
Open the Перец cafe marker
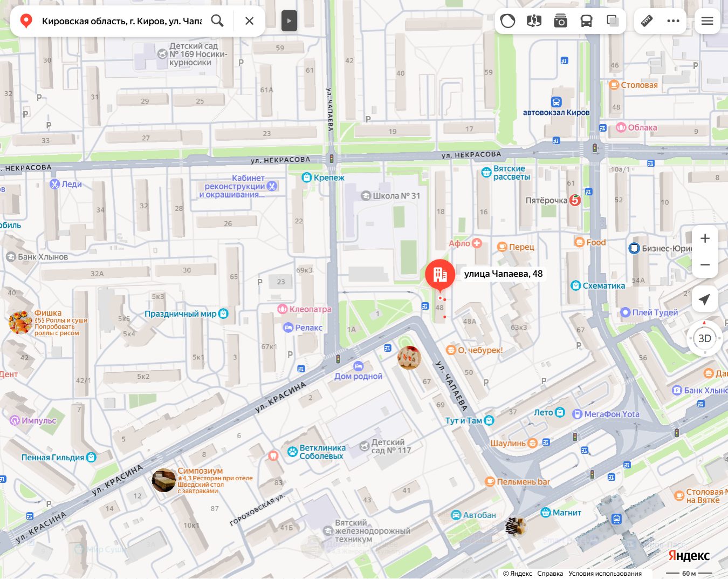point(503,247)
